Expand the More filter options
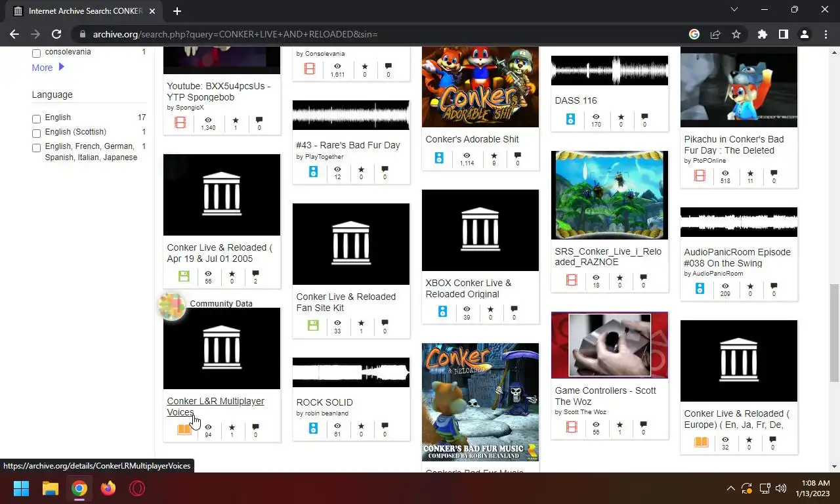This screenshot has height=504, width=840. [48, 68]
